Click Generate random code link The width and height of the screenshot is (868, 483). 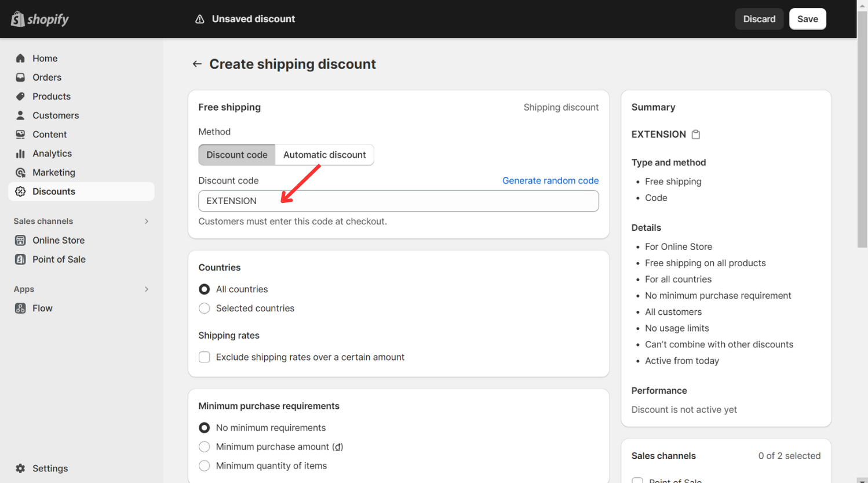point(550,181)
